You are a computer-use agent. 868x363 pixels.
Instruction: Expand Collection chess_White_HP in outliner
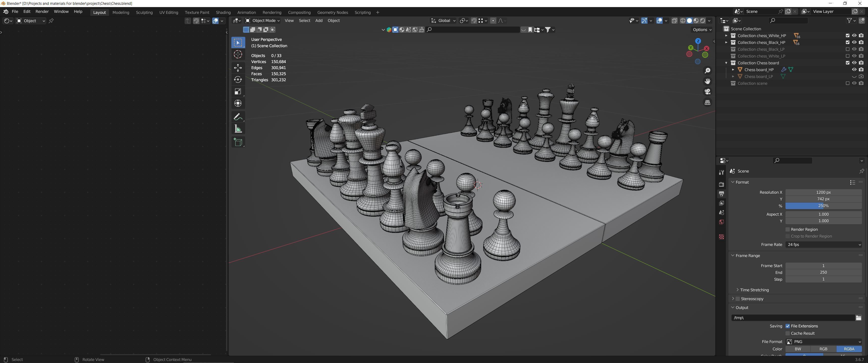pos(726,35)
